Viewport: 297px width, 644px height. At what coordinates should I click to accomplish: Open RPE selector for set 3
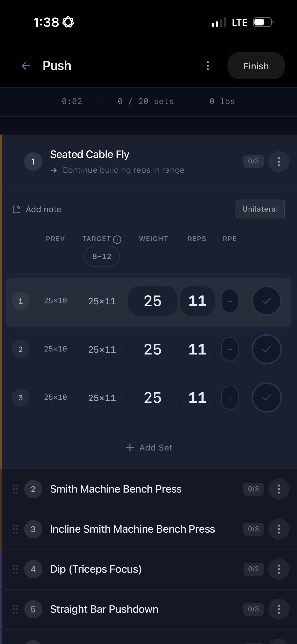click(229, 398)
